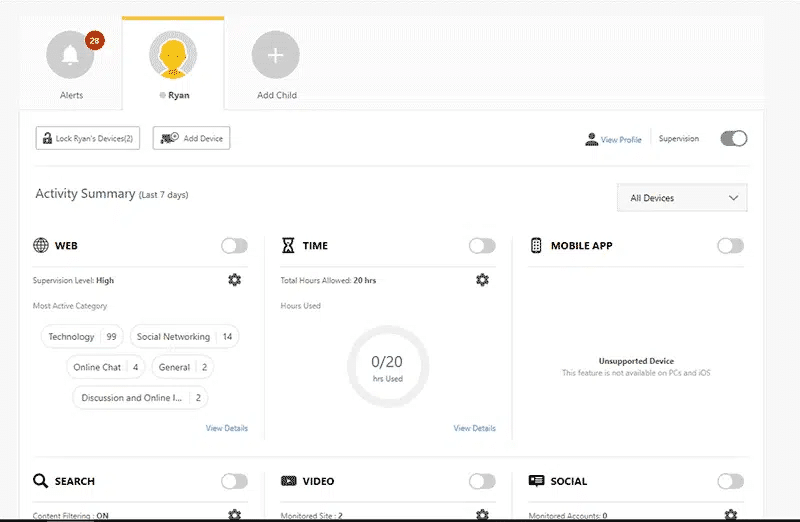Image resolution: width=800 pixels, height=522 pixels.
Task: Click the Add Device button
Action: coord(191,138)
